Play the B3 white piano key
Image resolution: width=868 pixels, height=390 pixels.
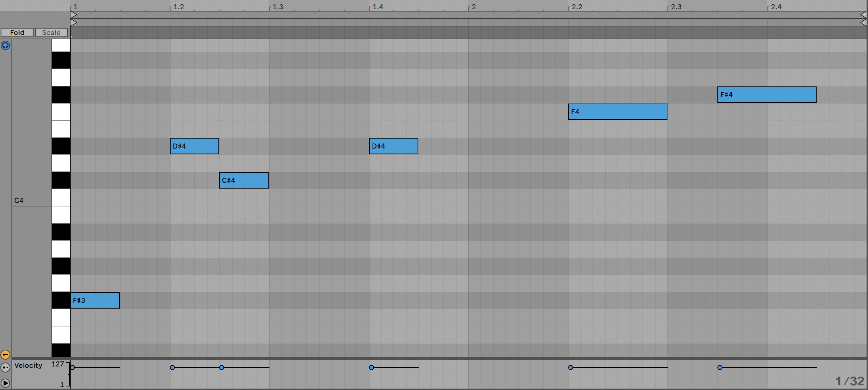61,215
